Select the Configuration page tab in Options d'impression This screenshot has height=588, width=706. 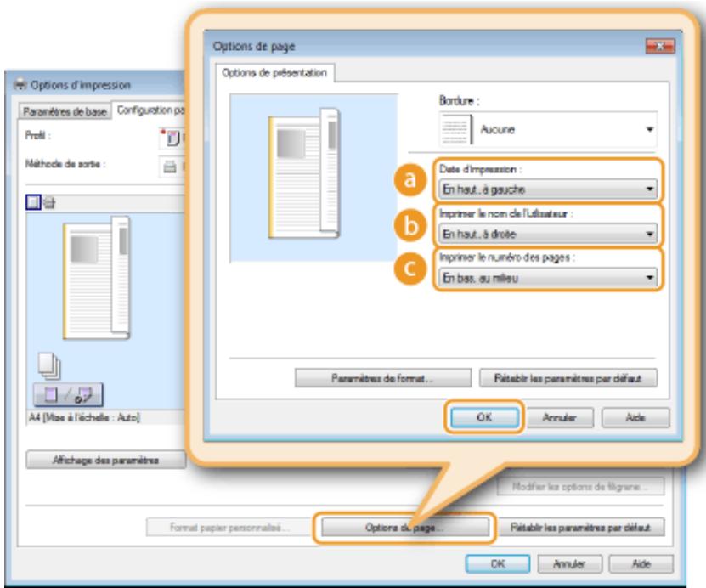click(x=150, y=110)
